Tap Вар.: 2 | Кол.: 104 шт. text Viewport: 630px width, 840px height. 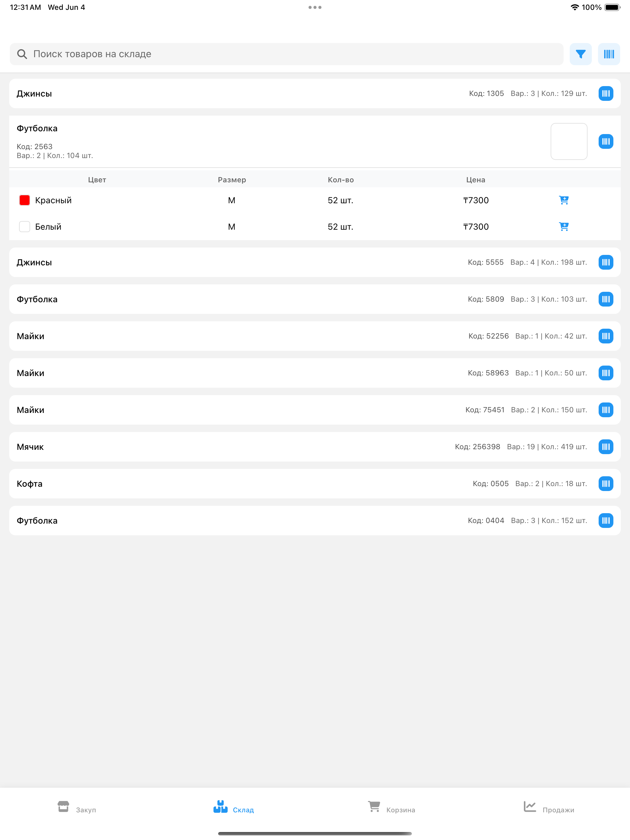[x=55, y=156]
